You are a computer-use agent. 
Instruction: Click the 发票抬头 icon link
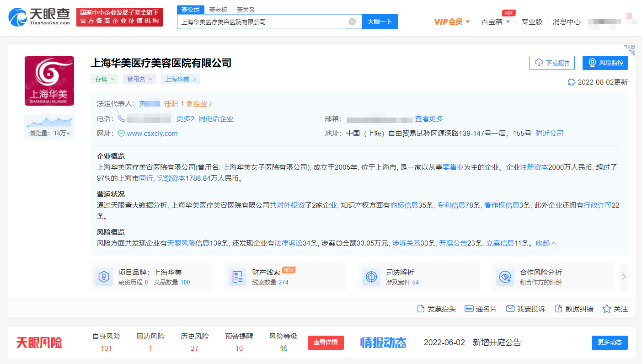437,309
